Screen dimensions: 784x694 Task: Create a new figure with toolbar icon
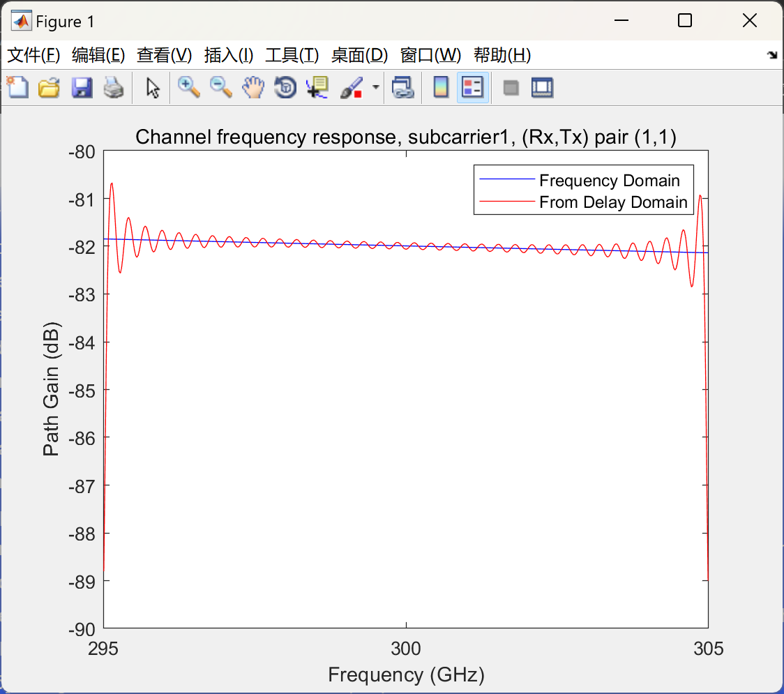pyautogui.click(x=18, y=87)
